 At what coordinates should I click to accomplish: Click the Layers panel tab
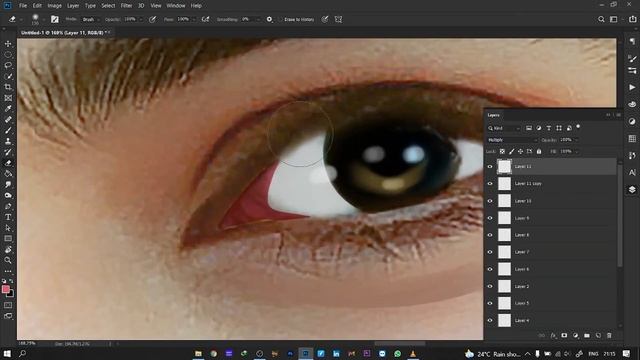(x=493, y=115)
